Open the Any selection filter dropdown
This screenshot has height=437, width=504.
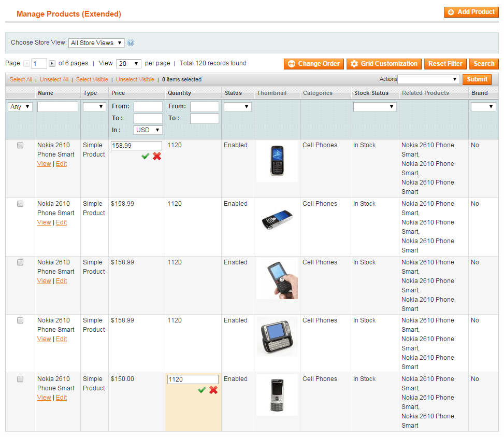point(20,107)
